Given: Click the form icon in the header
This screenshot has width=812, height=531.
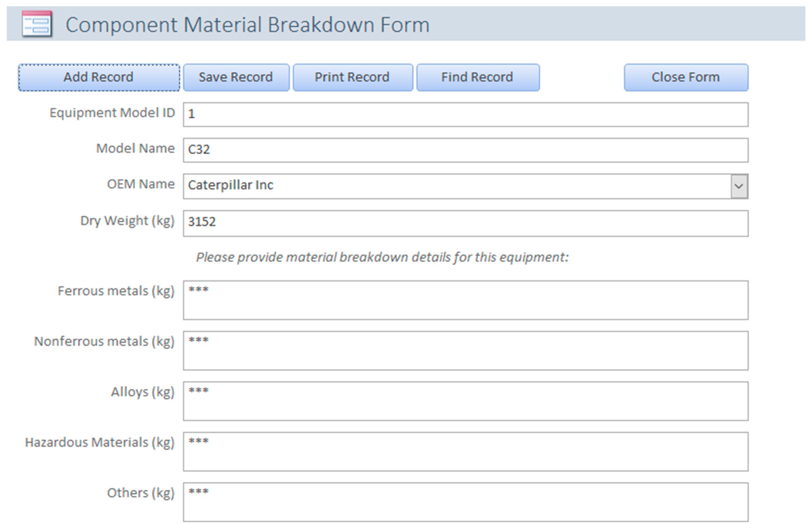Looking at the screenshot, I should [x=37, y=24].
